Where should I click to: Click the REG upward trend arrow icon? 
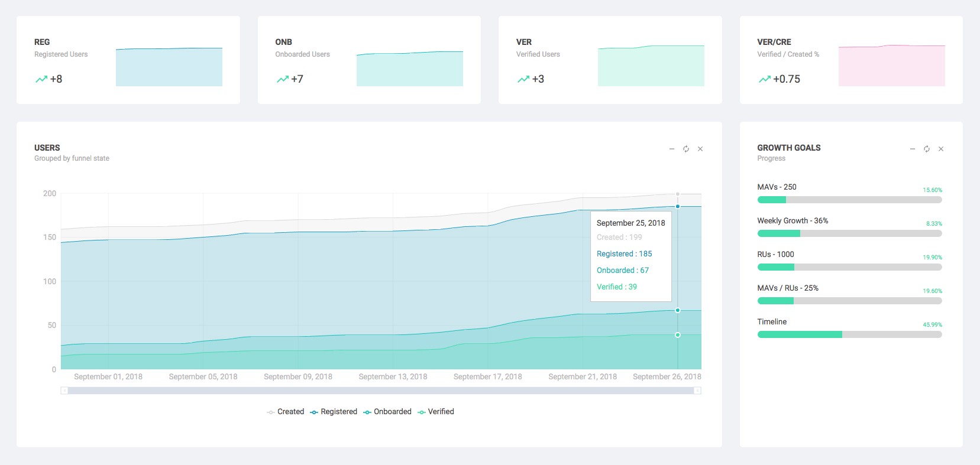click(41, 79)
